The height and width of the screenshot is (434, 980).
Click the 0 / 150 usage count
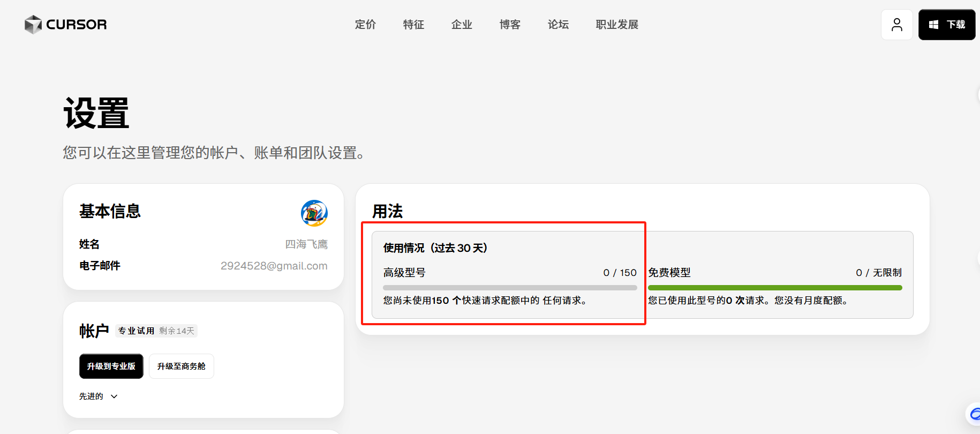click(620, 273)
